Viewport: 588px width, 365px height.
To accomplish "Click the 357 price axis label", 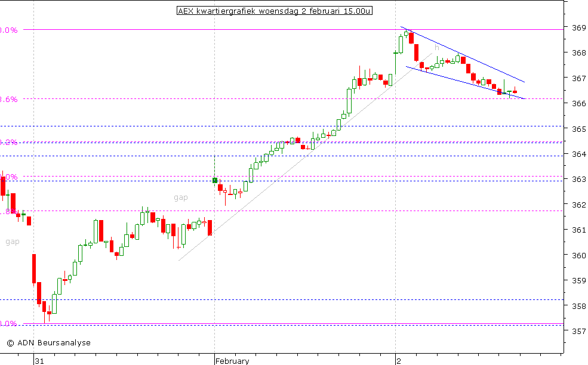I will (579, 331).
